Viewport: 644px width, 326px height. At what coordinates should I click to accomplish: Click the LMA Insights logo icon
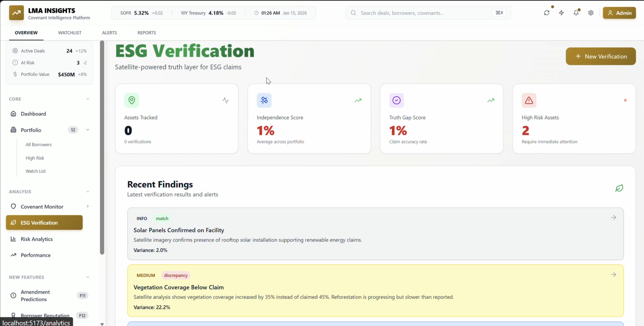(16, 13)
